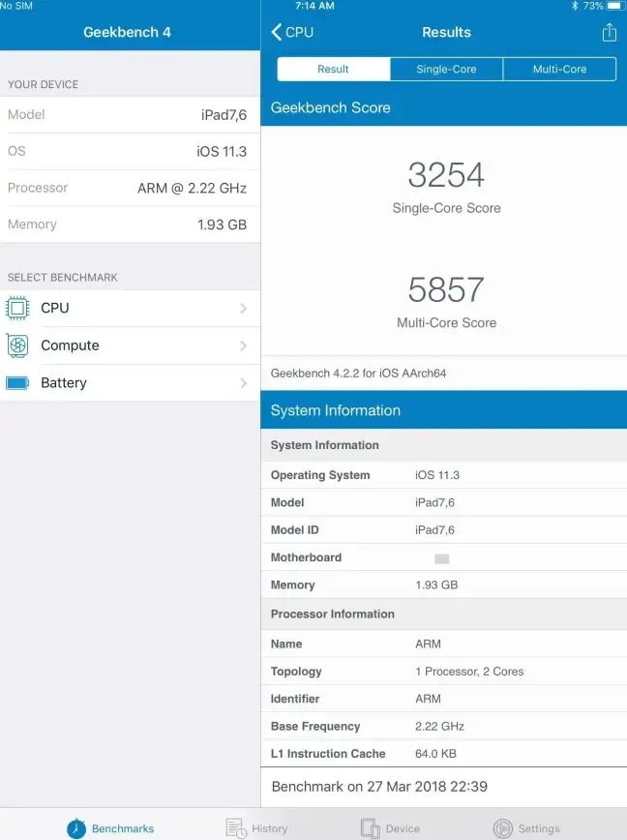Viewport: 627px width, 840px height.
Task: Tap the Identifier ARM row
Action: click(x=444, y=699)
